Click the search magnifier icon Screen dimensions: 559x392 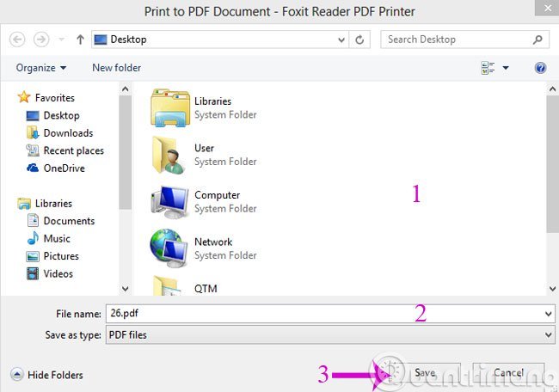537,40
